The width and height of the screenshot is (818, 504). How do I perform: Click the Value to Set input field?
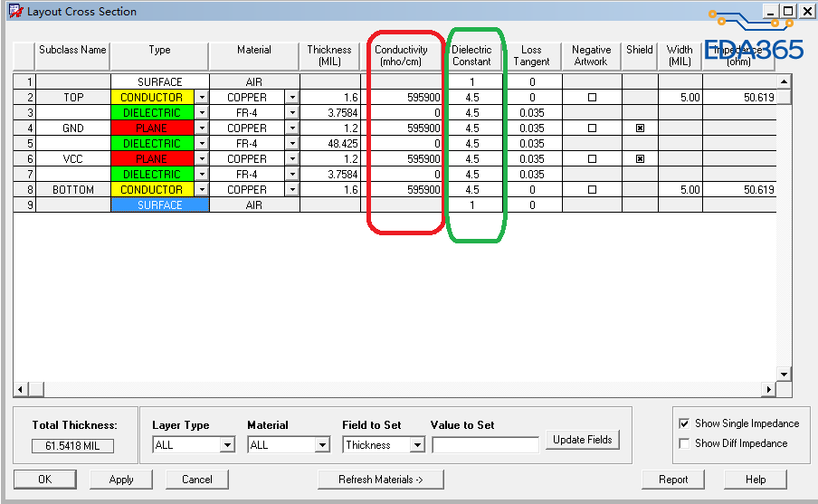(x=485, y=445)
